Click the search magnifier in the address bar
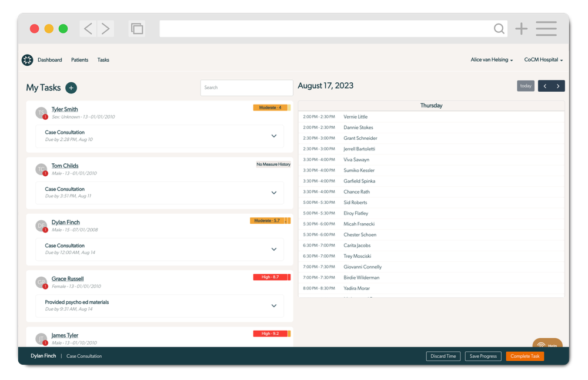Image resolution: width=588 pixels, height=380 pixels. (499, 28)
